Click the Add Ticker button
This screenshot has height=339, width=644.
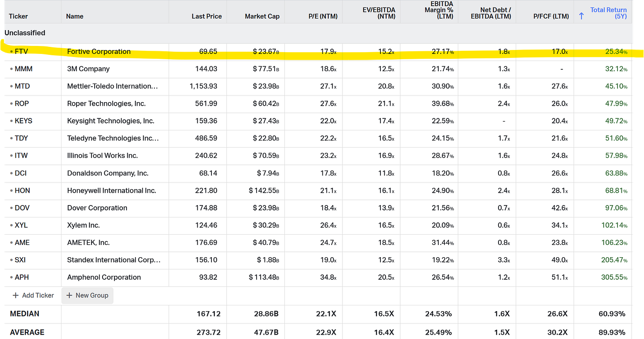33,295
